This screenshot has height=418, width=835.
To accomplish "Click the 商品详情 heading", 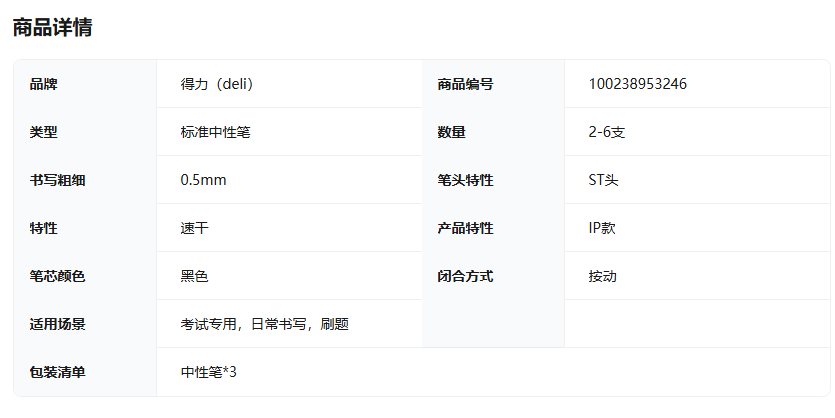I will pos(52,27).
